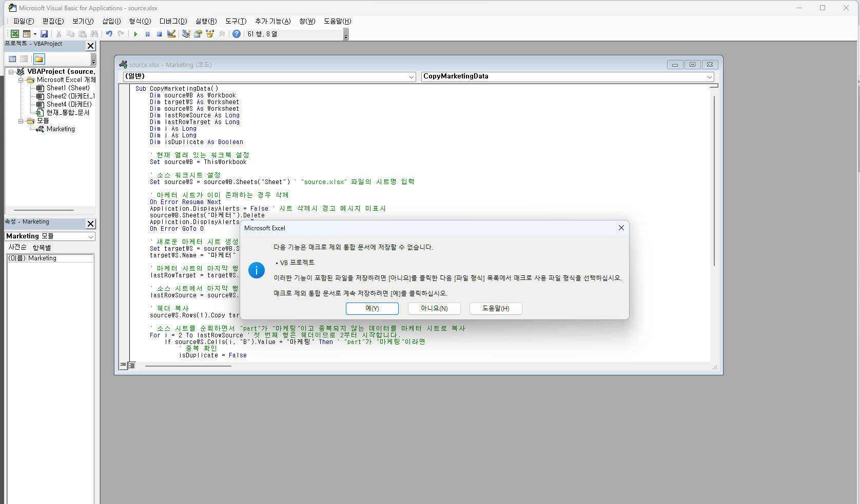
Task: Run the macro with the green play icon
Action: (135, 34)
